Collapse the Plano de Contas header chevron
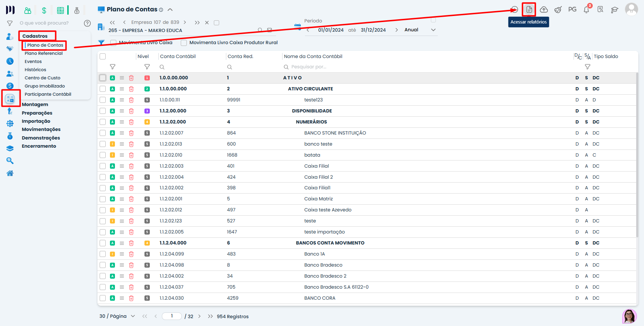The height and width of the screenshot is (326, 644). 170,10
